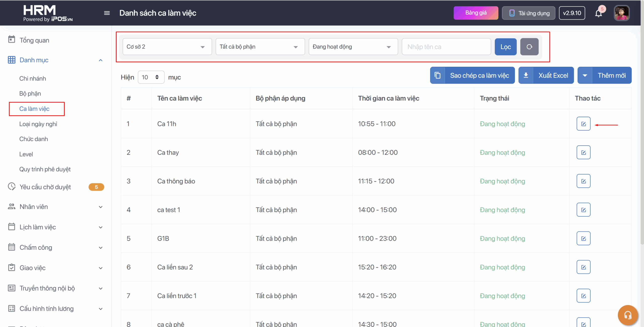644x327 pixels.
Task: Open the Tất cả bộ phận dropdown
Action: pyautogui.click(x=260, y=47)
